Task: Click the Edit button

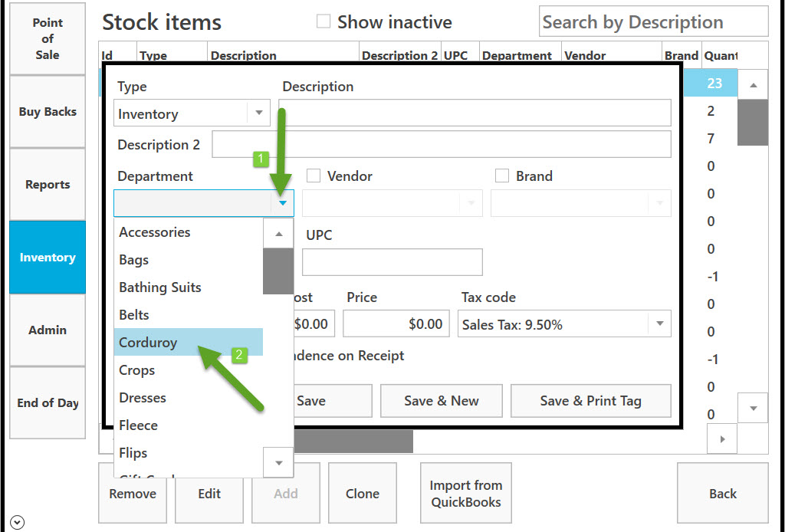Action: point(209,494)
